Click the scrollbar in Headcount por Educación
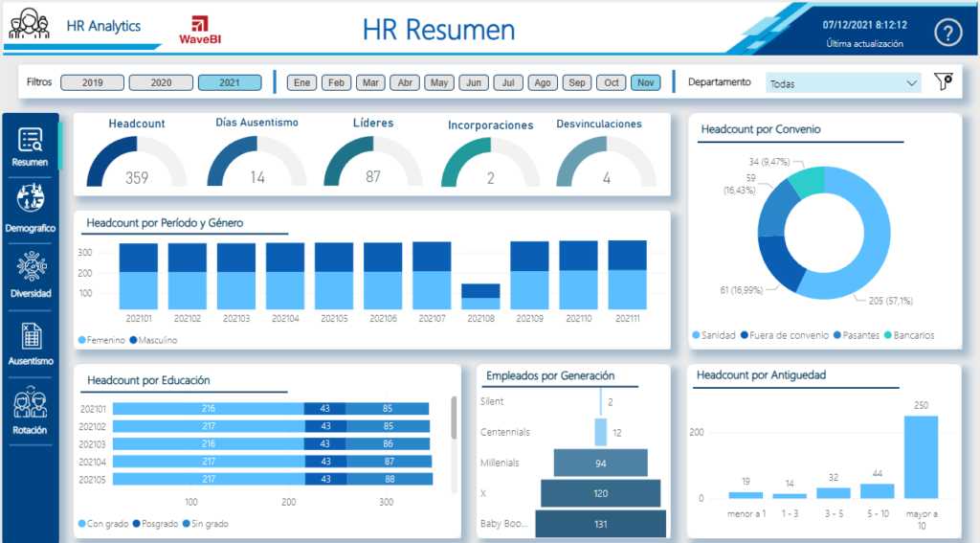 click(454, 418)
